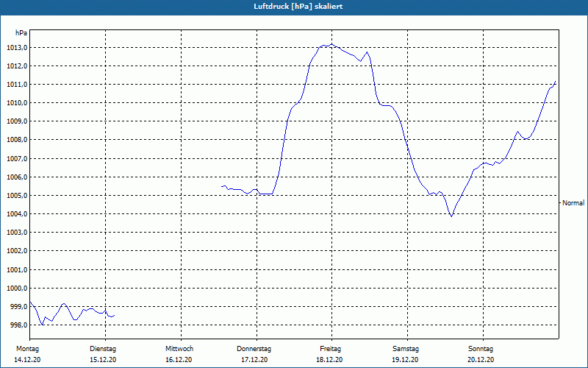Click the 1008,0 axis value

[x=17, y=140]
